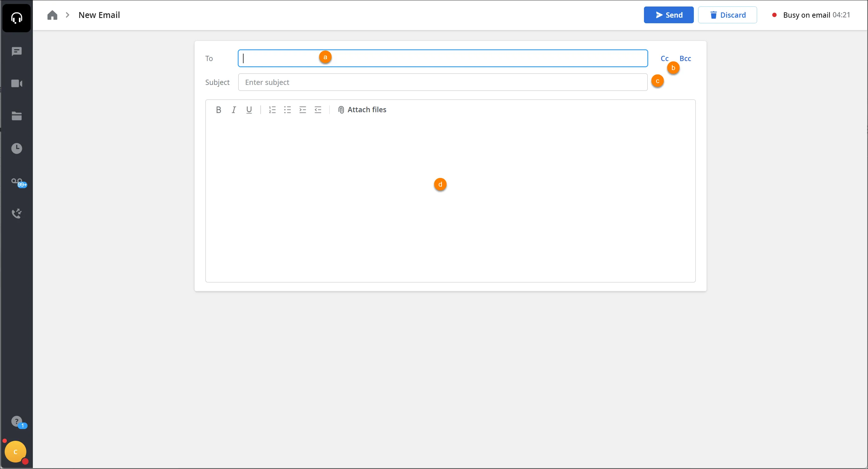868x469 pixels.
Task: Click the Enter subject field
Action: [443, 82]
